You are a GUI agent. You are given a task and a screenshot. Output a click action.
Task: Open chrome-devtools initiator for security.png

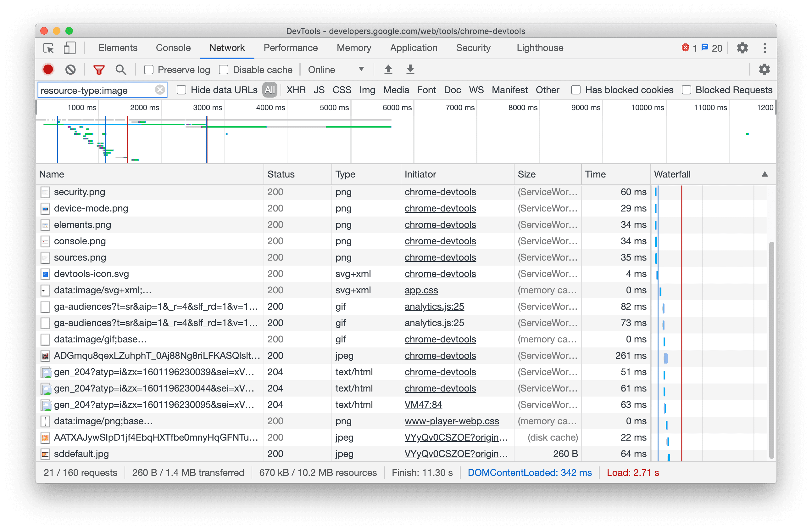pos(440,192)
